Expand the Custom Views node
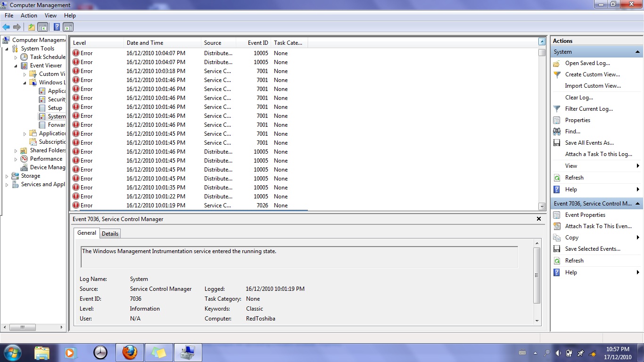 (x=25, y=74)
